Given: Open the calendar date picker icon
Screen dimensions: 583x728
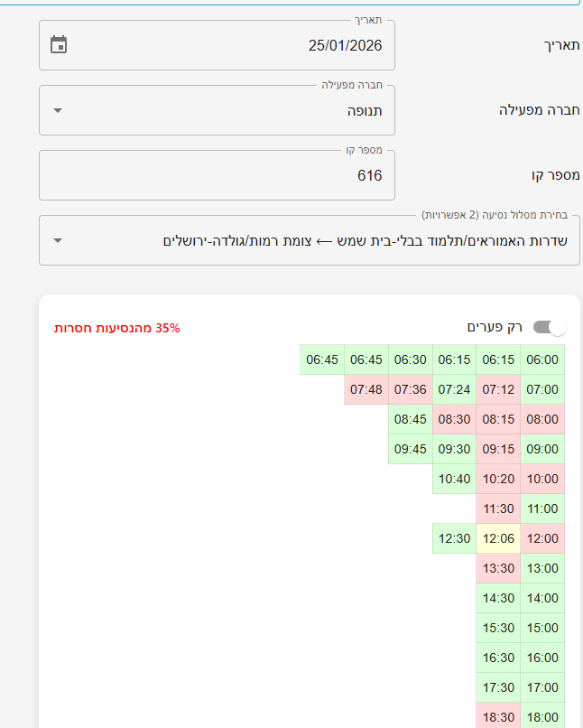Looking at the screenshot, I should (59, 44).
